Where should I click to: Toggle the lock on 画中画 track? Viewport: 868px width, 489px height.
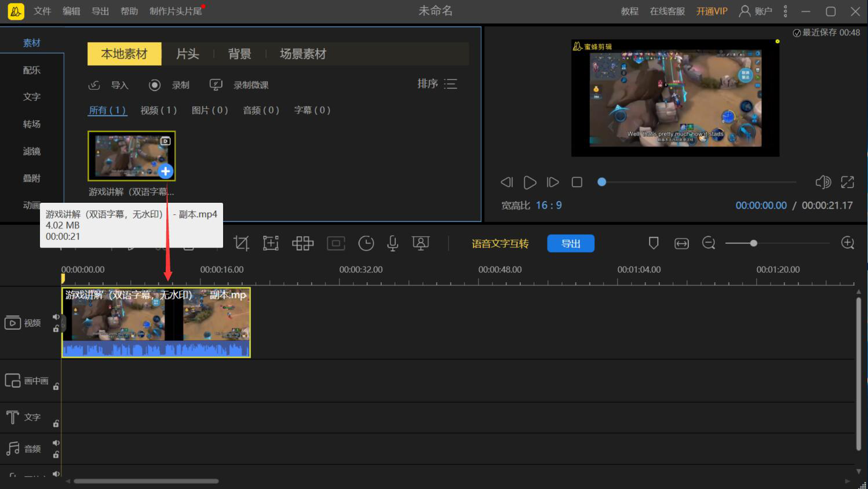(56, 386)
